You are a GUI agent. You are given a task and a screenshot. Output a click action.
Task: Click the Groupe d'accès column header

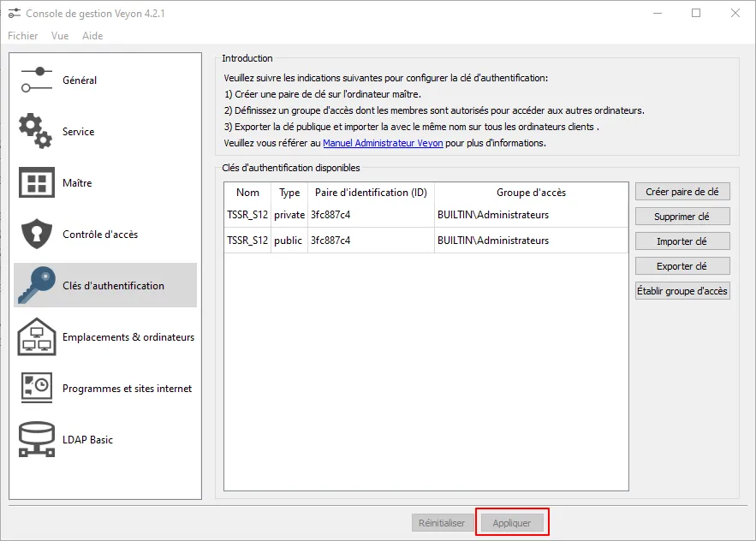coord(531,193)
